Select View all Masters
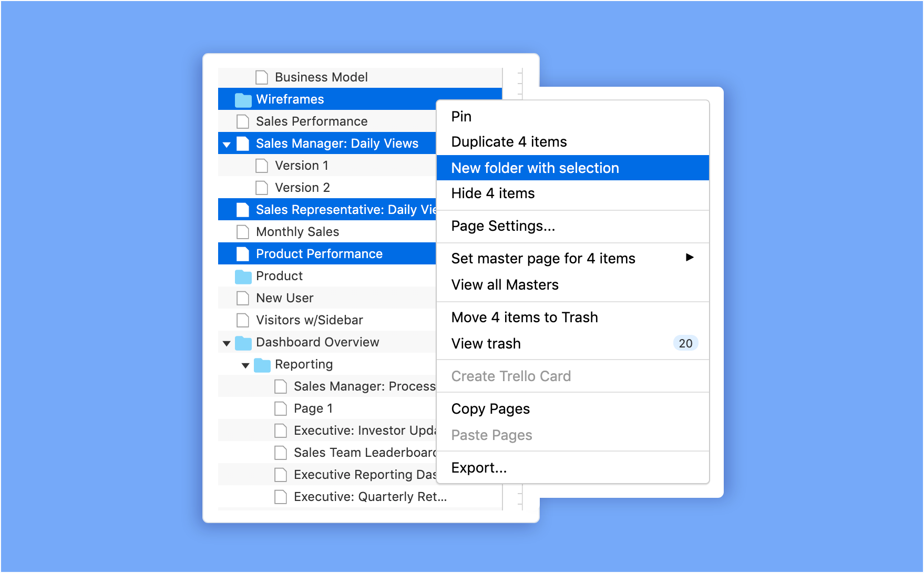 click(x=573, y=285)
